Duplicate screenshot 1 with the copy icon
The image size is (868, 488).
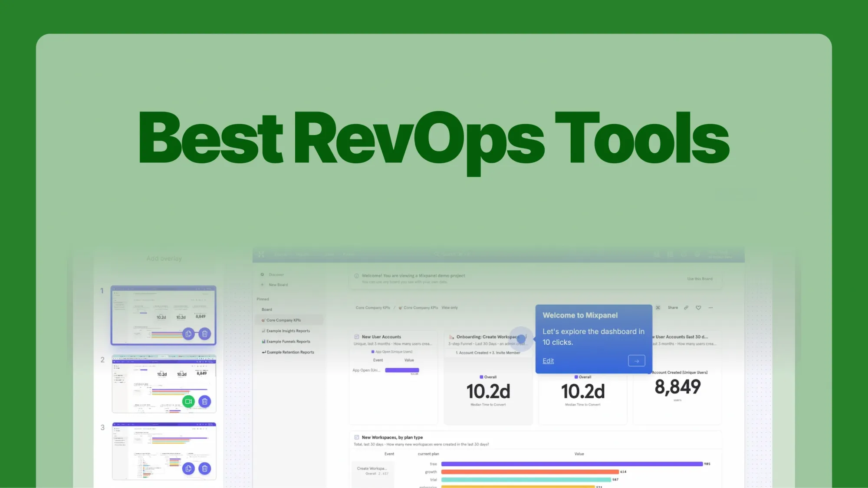coord(188,333)
